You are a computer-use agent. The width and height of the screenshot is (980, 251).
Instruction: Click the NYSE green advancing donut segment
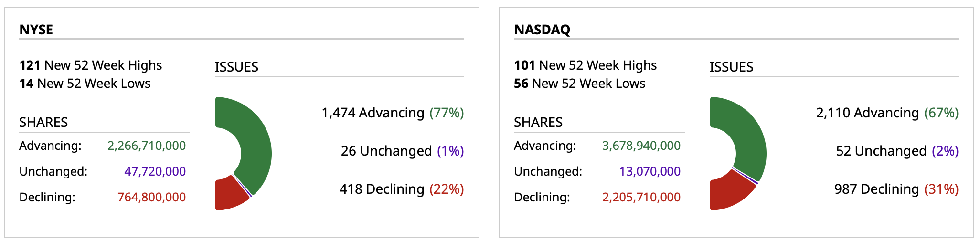coord(253,143)
